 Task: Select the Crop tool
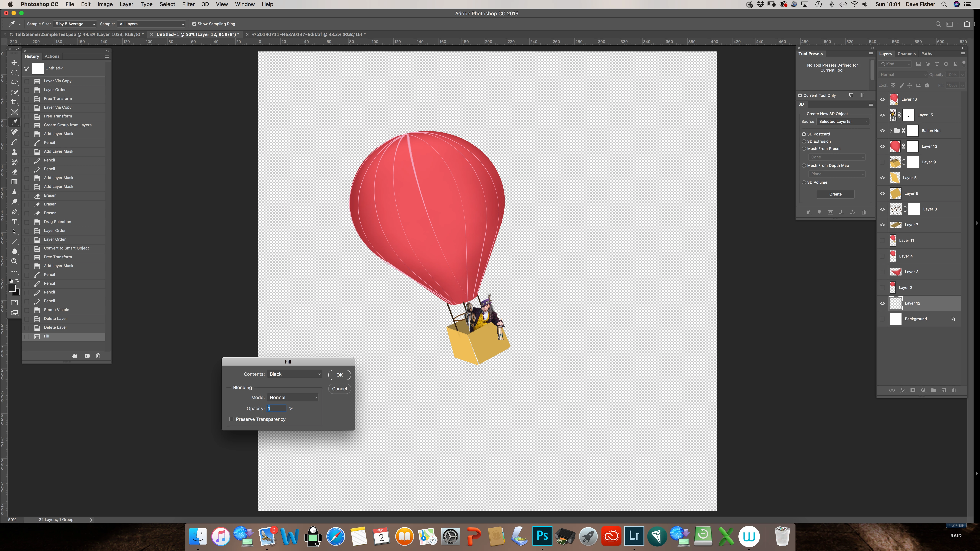pyautogui.click(x=15, y=102)
